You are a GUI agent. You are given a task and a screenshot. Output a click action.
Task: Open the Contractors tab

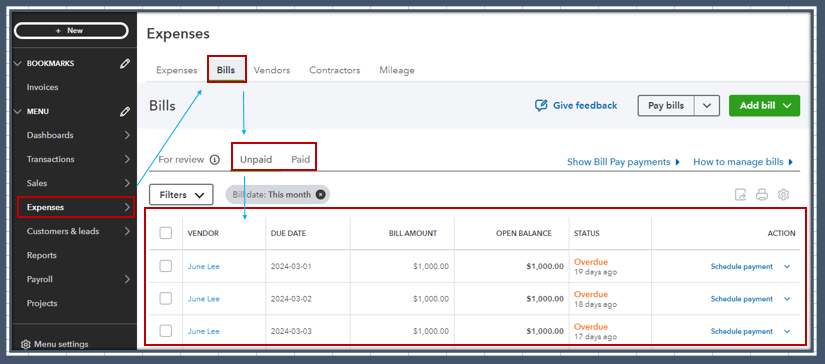pos(335,70)
